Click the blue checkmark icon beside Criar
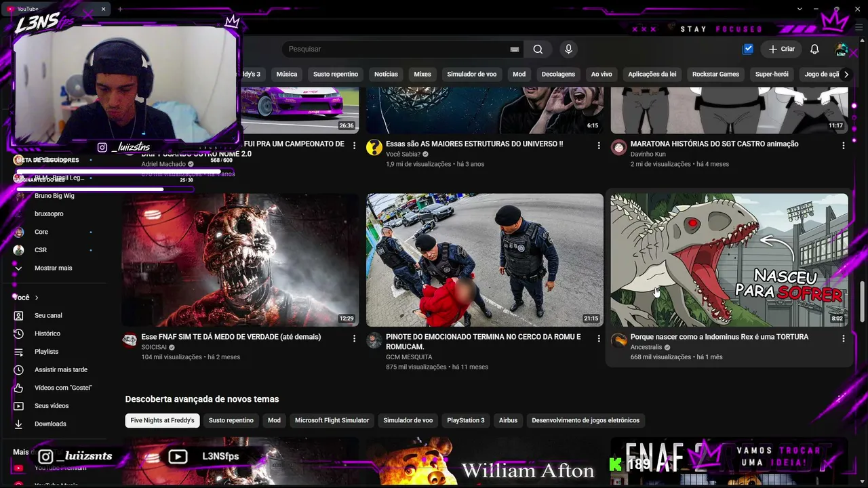 click(x=748, y=49)
